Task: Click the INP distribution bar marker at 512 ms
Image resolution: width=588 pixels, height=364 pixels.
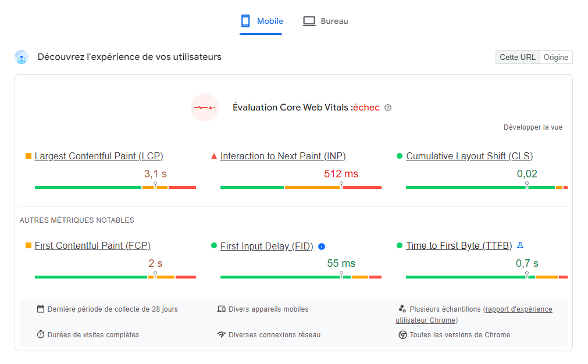Action: tap(341, 184)
